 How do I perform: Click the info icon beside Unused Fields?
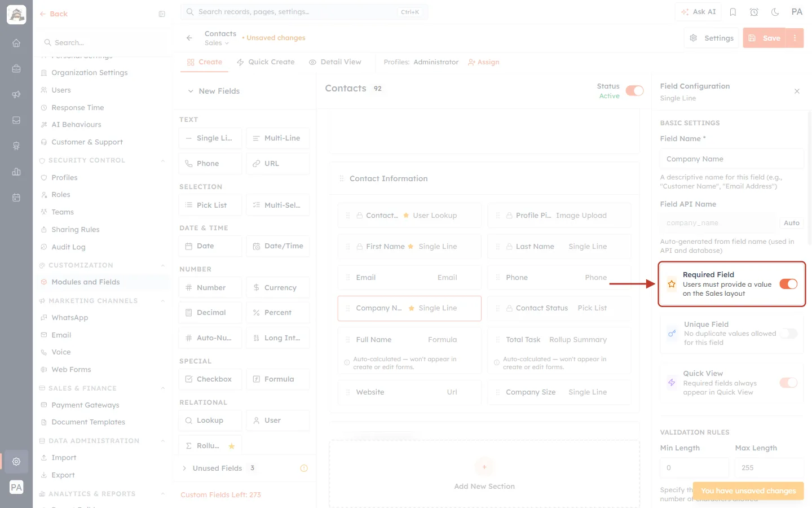[304, 468]
